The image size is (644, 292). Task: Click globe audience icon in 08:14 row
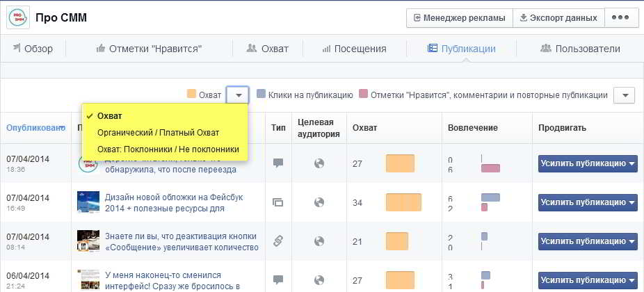[319, 241]
